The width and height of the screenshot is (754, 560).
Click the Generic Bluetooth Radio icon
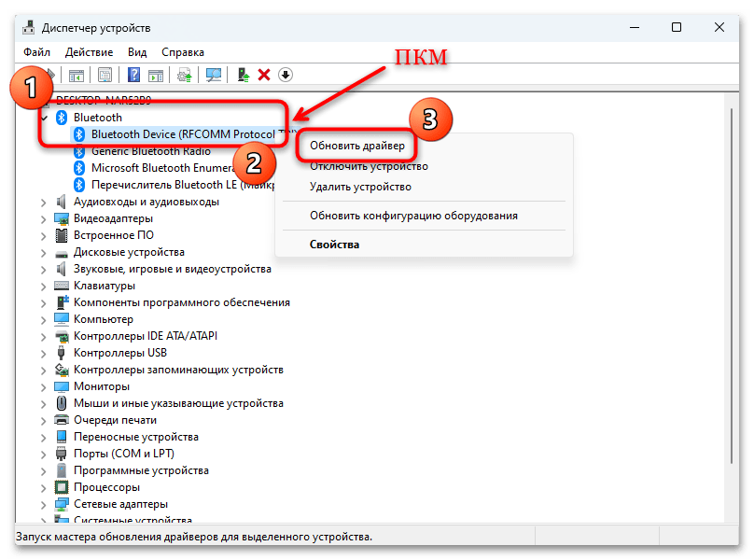tap(79, 151)
